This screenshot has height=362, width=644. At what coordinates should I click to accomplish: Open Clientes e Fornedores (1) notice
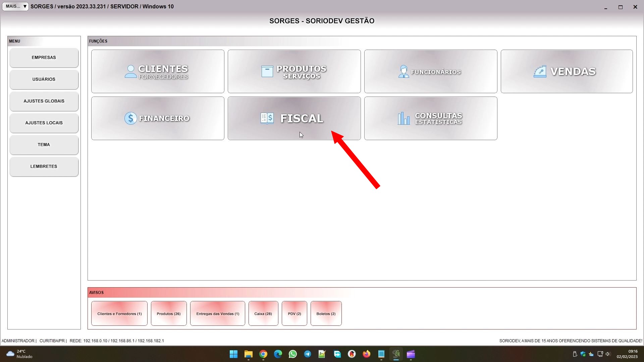(x=119, y=314)
